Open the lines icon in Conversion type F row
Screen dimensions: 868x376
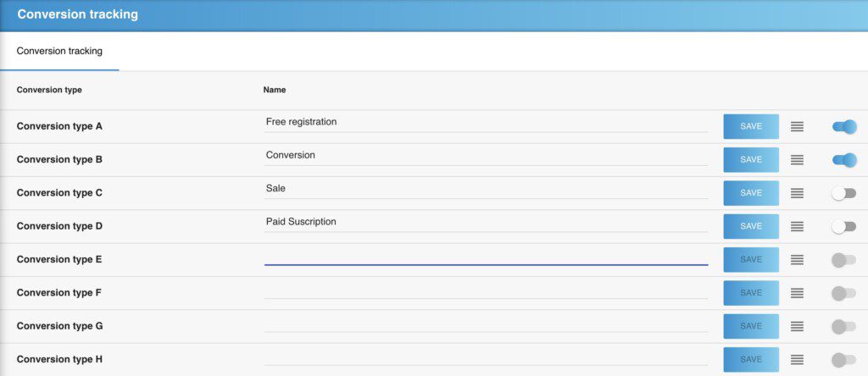coord(797,293)
